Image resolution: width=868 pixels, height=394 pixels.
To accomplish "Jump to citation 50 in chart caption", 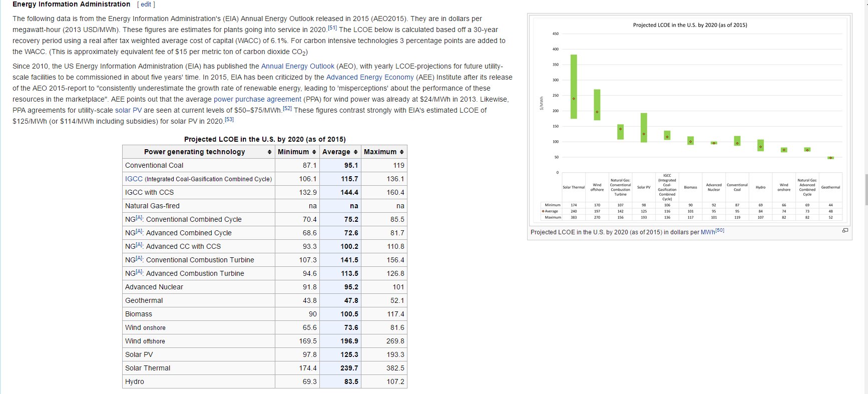I will point(720,230).
